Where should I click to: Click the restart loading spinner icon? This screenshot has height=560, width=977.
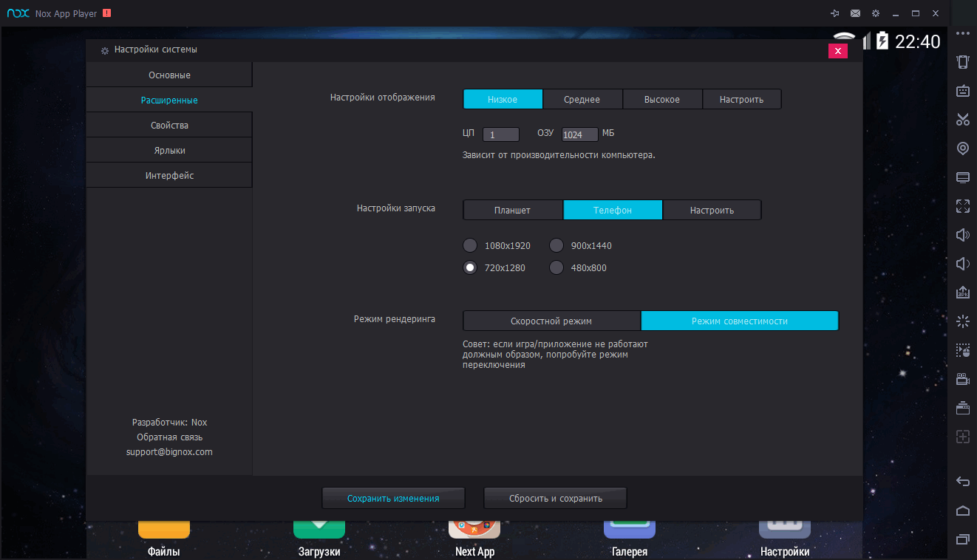[x=962, y=321]
